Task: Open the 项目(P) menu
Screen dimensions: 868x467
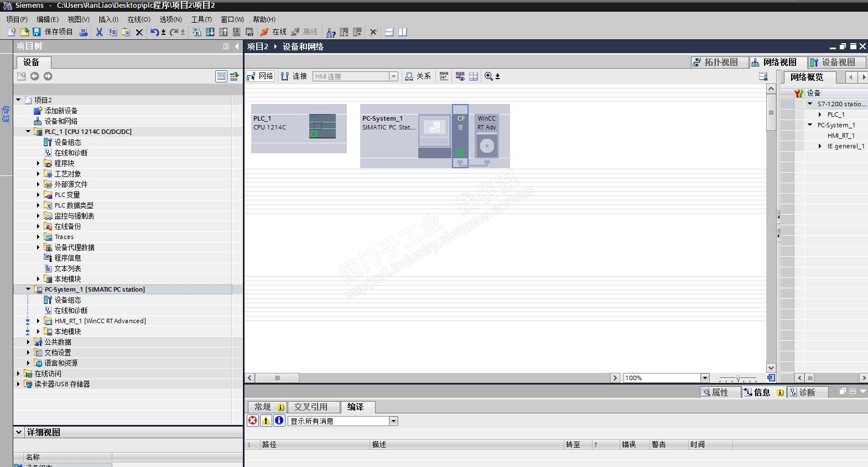Action: (17, 19)
